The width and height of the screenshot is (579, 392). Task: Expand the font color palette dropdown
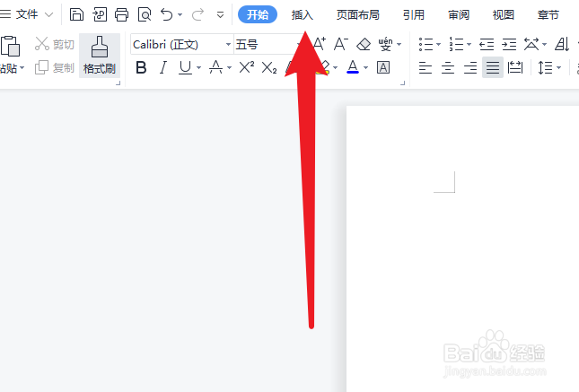[x=365, y=68]
